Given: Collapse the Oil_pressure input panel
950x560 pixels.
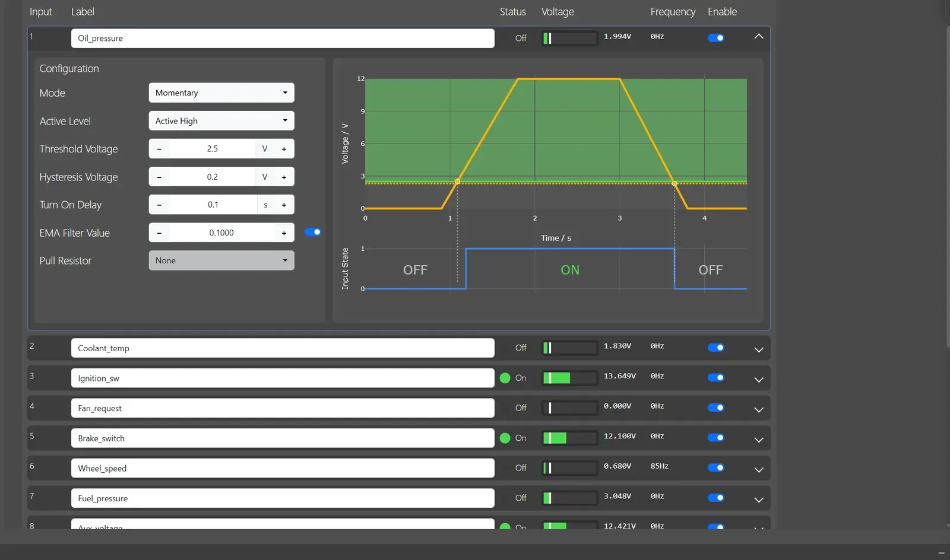Looking at the screenshot, I should pyautogui.click(x=759, y=37).
